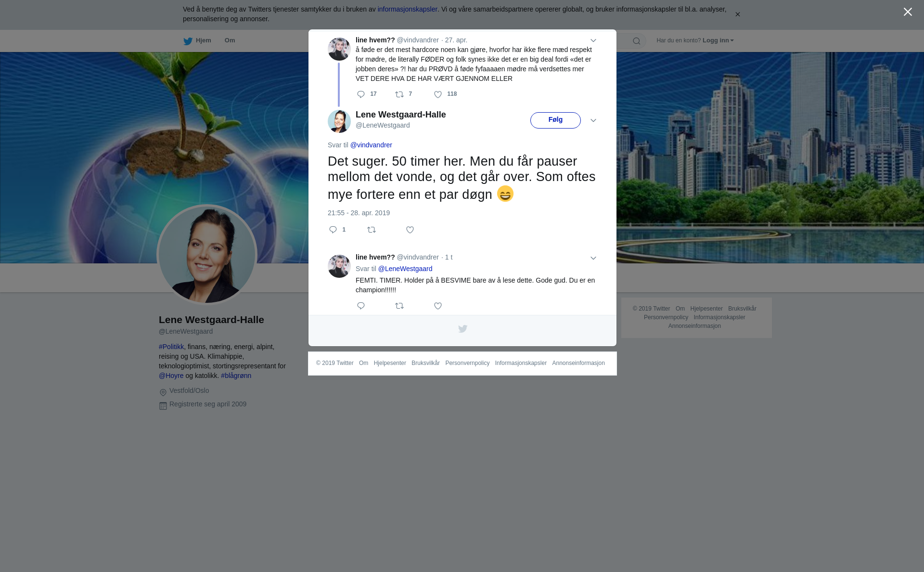Screen dimensions: 924x572
Task: Open the informasjonskapsler link in banner
Action: pos(407,9)
